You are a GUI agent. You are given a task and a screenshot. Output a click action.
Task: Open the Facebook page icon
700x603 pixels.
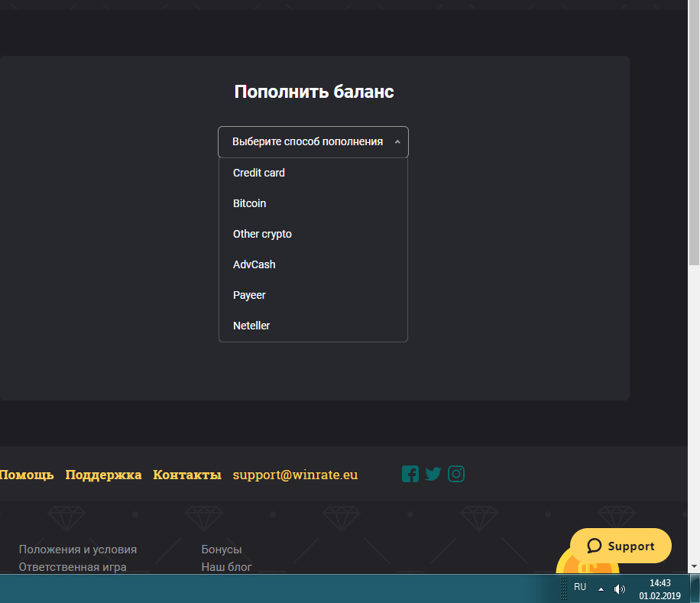[410, 474]
